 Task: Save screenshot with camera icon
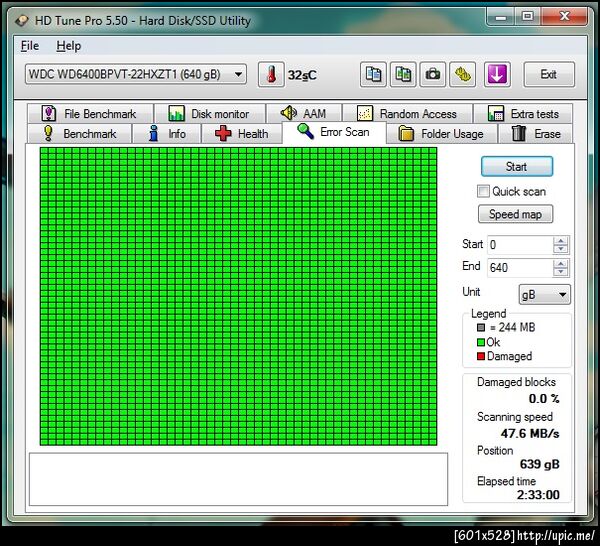pos(433,74)
